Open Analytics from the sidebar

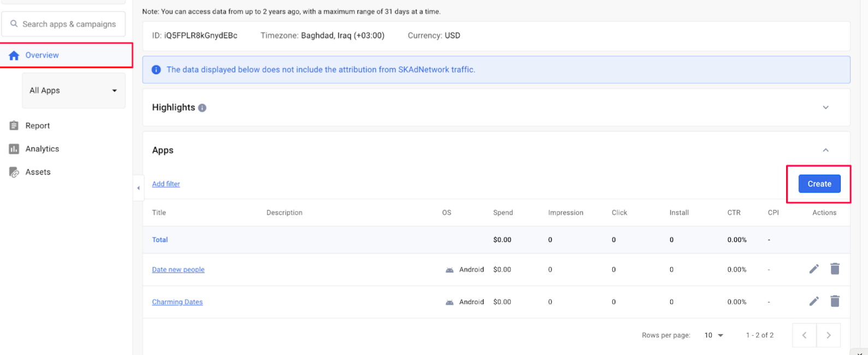tap(42, 149)
